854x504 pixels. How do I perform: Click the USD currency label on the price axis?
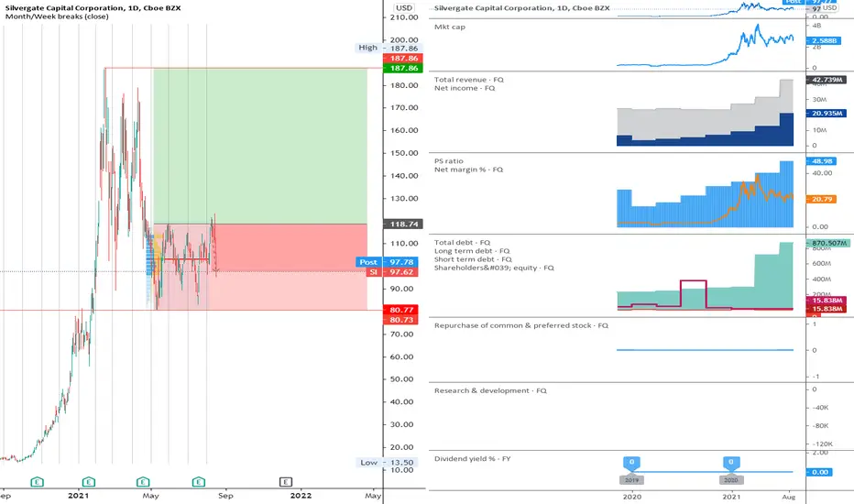point(404,7)
